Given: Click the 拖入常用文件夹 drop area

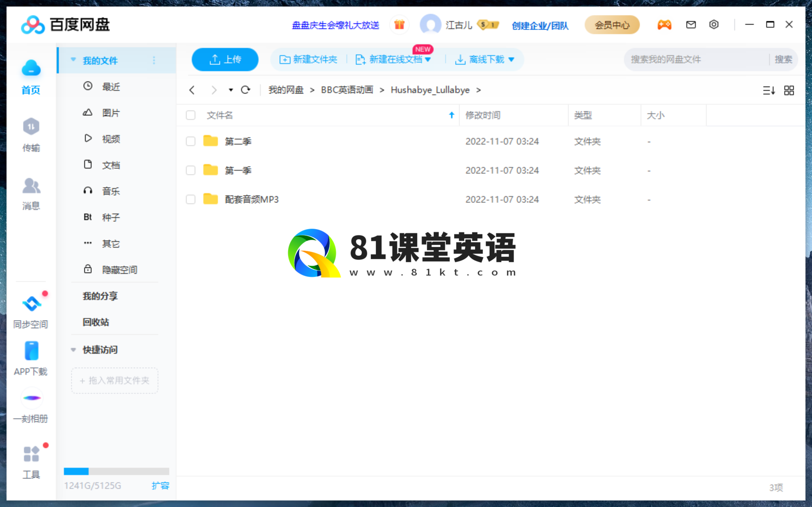Looking at the screenshot, I should point(115,381).
